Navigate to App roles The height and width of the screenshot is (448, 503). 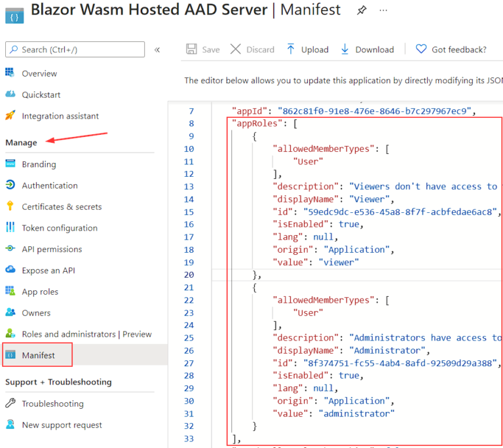coord(40,291)
